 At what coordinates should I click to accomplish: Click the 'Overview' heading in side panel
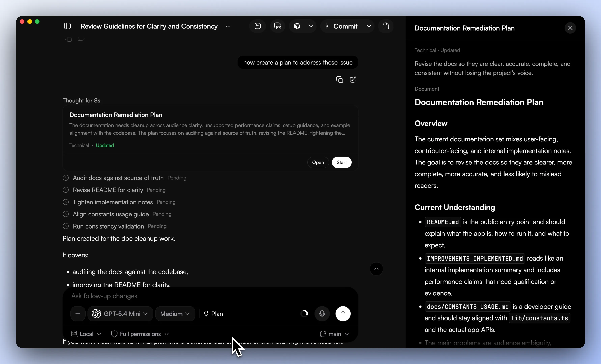pos(431,124)
